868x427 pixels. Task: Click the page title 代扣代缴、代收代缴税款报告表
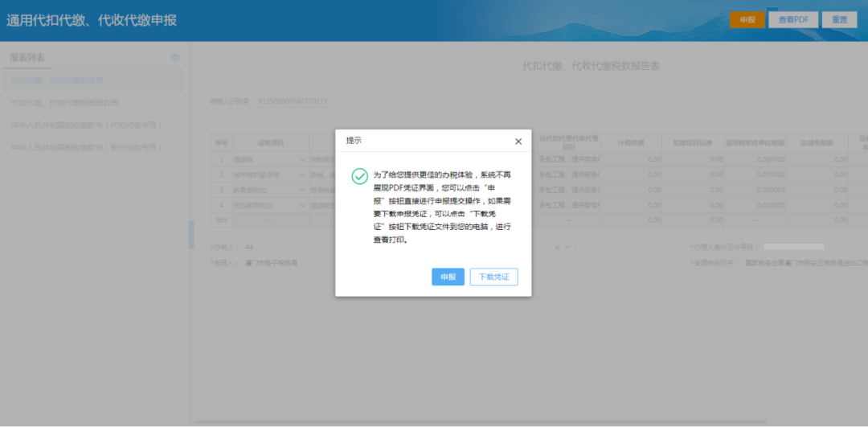(x=592, y=67)
